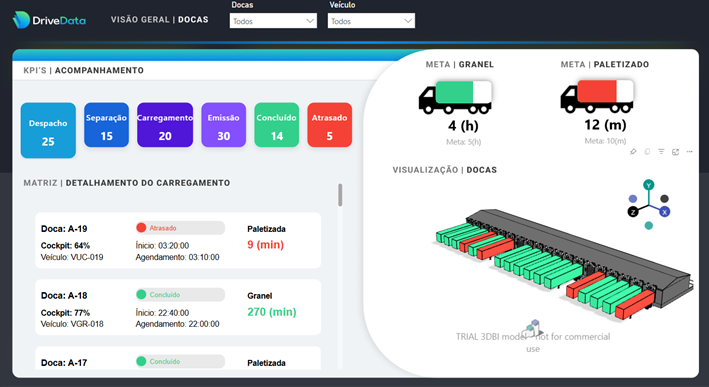Click the Granel label in A-18 card
The image size is (709, 387).
click(x=260, y=296)
